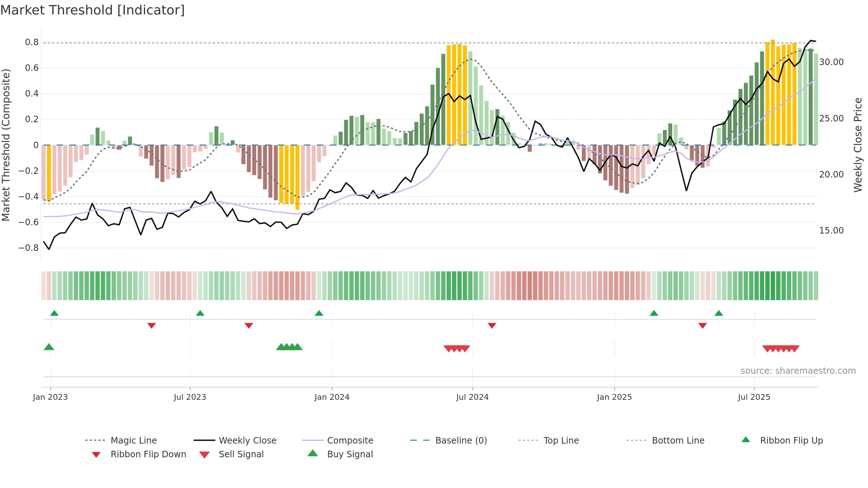Click the Market Threshold [Indicator] chart title

(x=93, y=10)
